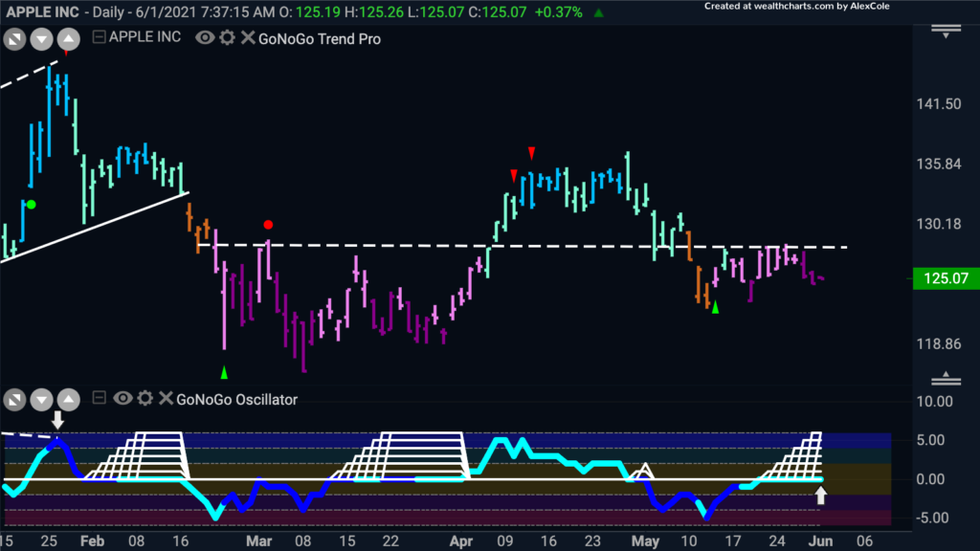Click the 118.86 price axis label

(939, 344)
